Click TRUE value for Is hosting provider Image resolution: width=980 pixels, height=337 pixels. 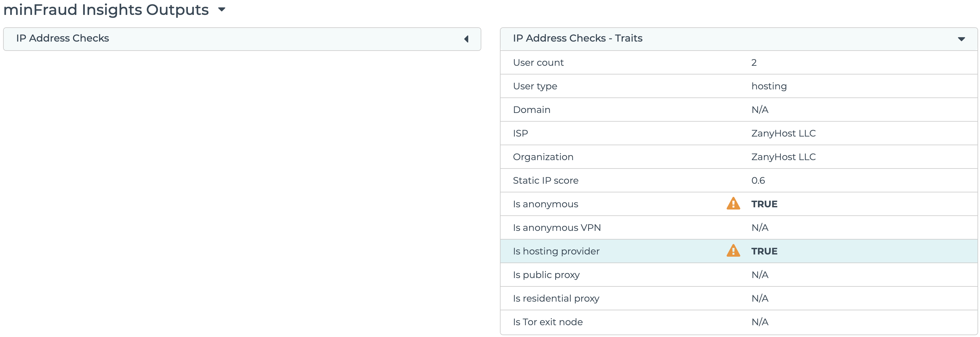764,251
